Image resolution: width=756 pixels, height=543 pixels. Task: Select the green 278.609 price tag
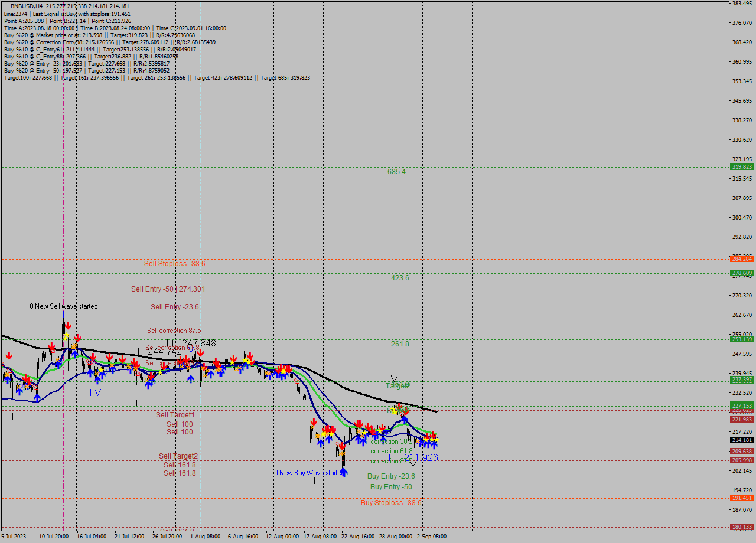(742, 273)
